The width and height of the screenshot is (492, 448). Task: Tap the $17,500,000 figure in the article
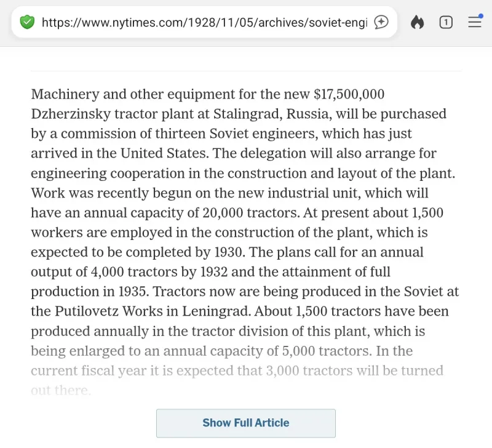coord(349,94)
